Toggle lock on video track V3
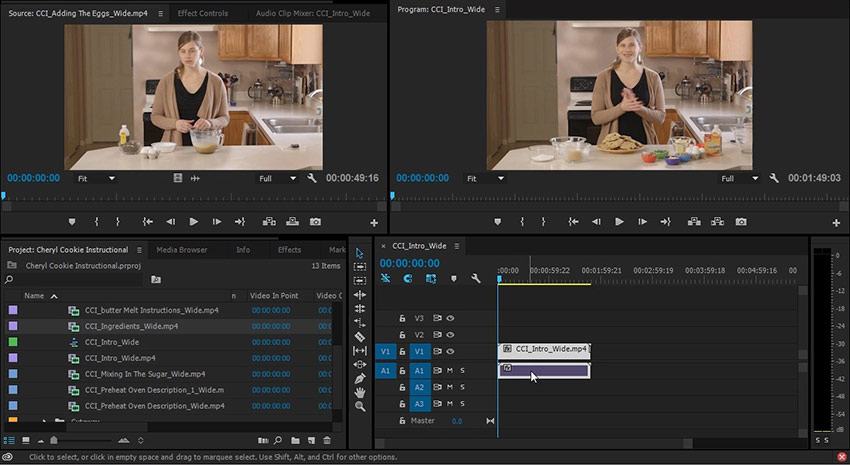This screenshot has height=465, width=850. [x=403, y=318]
